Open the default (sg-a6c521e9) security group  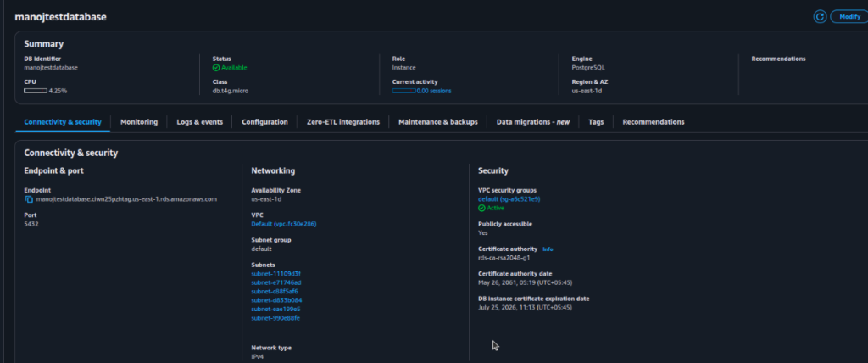pyautogui.click(x=509, y=199)
